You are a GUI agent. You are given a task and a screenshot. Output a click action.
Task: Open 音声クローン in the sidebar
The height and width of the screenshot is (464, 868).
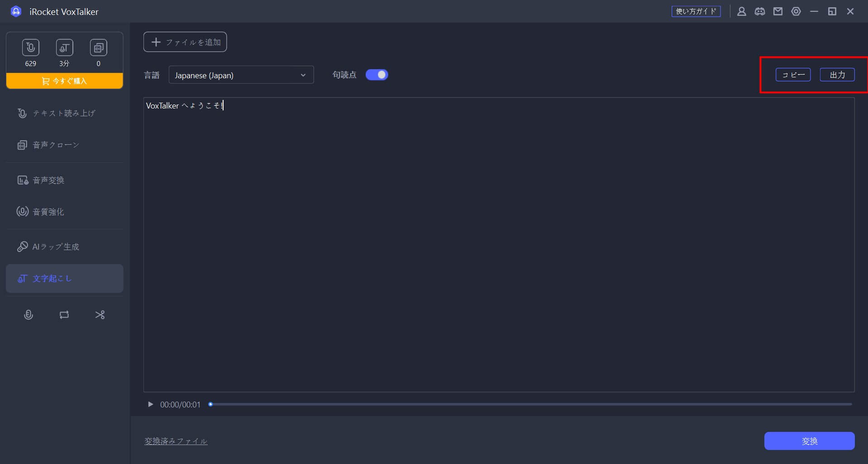tap(65, 145)
